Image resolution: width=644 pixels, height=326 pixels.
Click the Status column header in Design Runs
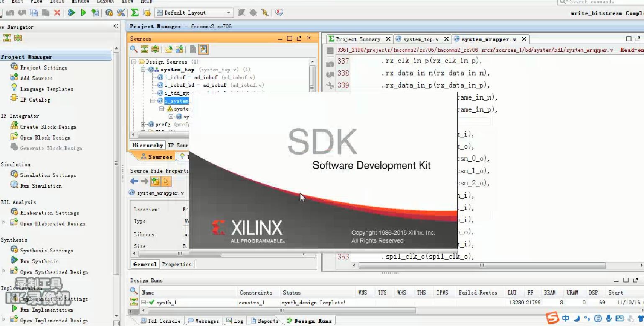[x=292, y=292]
